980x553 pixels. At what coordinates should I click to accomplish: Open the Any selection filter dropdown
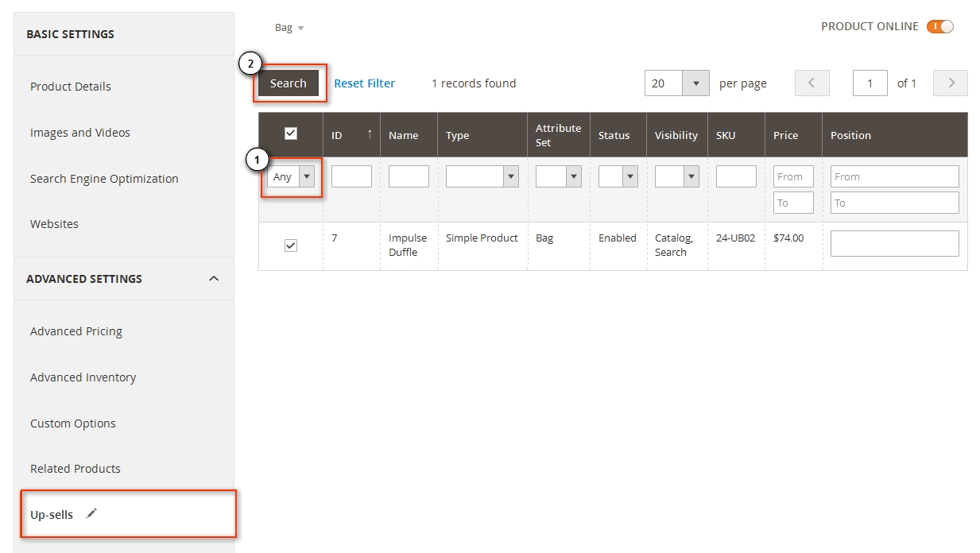[x=307, y=176]
